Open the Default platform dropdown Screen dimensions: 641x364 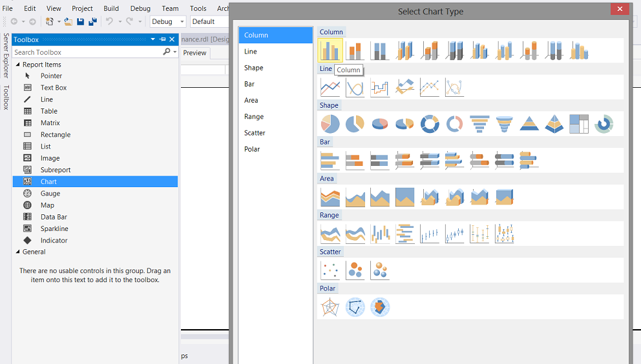[x=209, y=22]
